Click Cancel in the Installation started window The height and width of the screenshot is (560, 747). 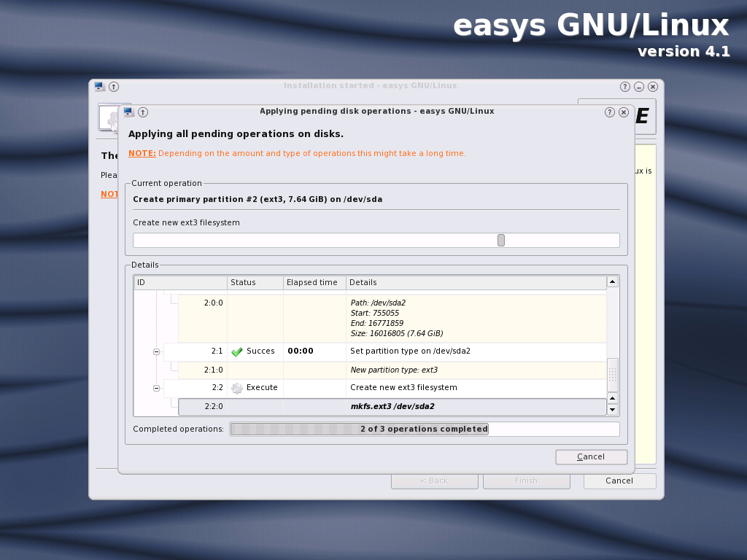(x=619, y=481)
